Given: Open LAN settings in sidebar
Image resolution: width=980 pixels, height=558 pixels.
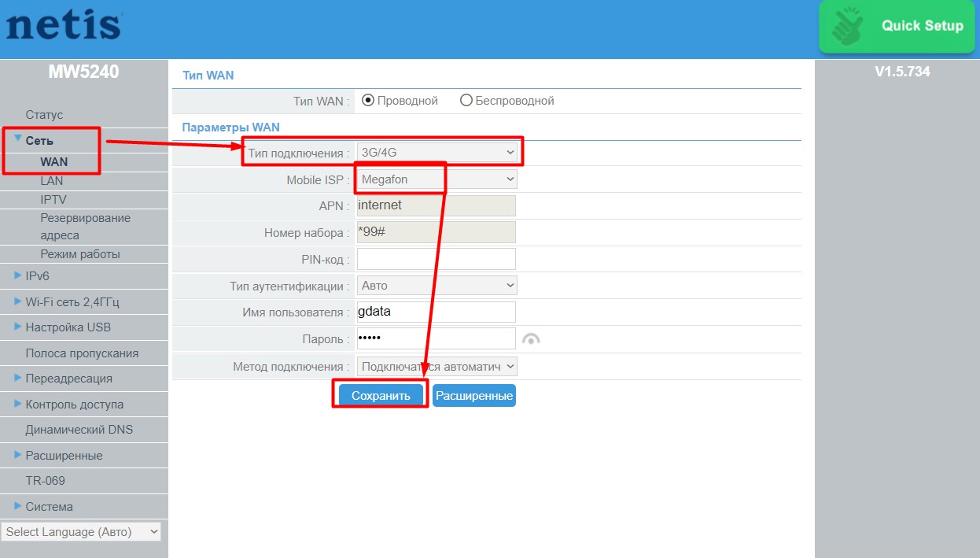Looking at the screenshot, I should click(x=52, y=181).
